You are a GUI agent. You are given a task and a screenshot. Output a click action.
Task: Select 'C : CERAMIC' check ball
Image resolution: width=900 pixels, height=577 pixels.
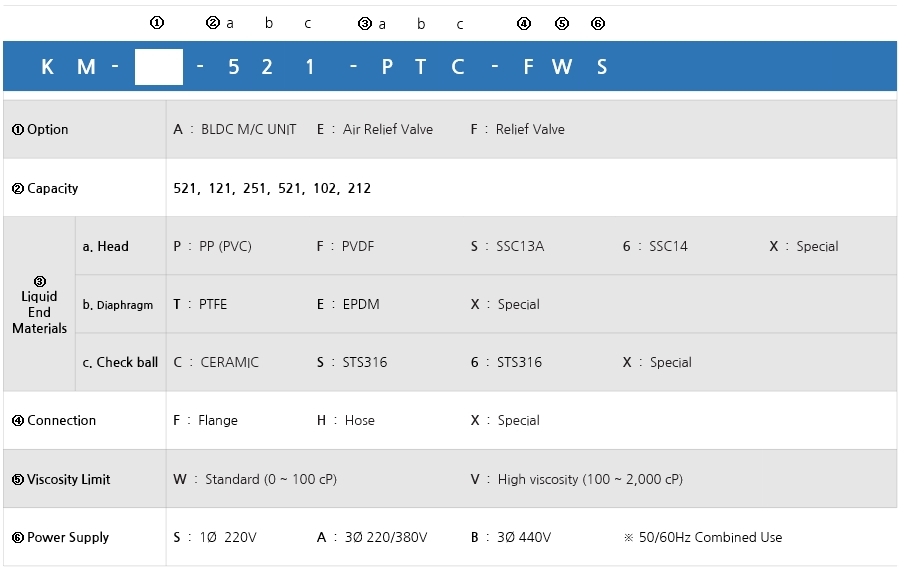pos(216,362)
